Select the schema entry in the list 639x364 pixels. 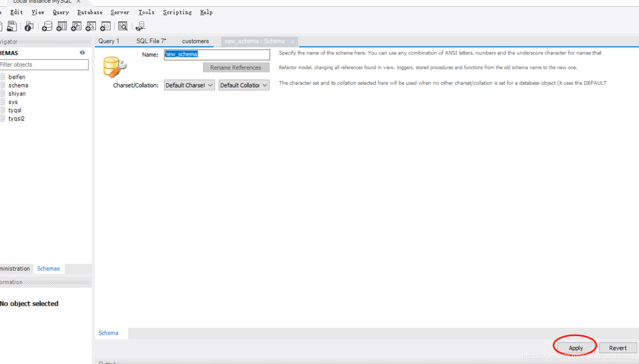pos(18,85)
